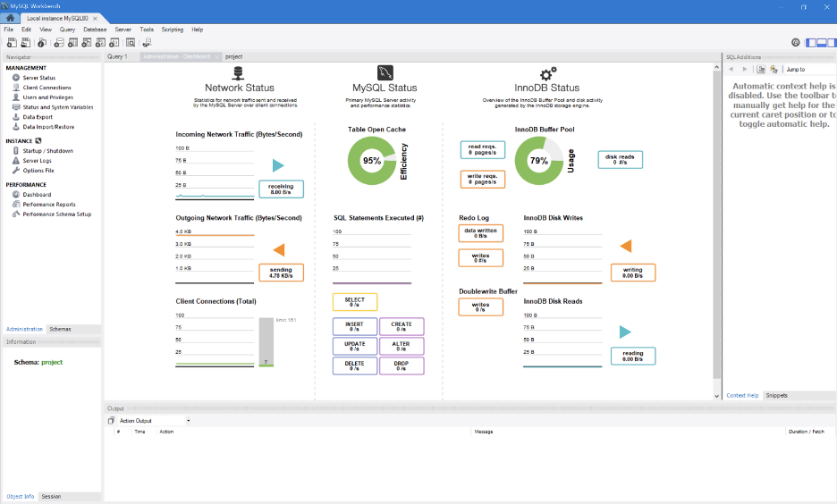
Task: Open the Jump to dropdown field
Action: click(x=810, y=70)
